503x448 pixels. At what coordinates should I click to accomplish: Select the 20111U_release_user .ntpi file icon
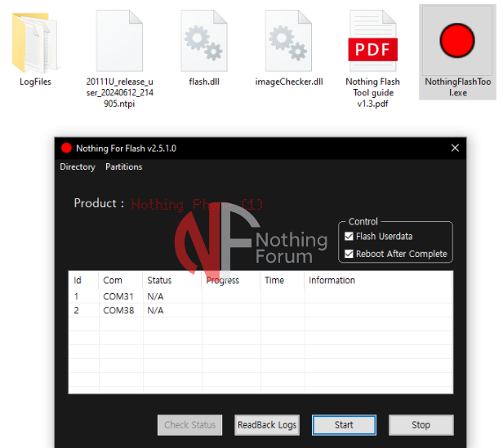coord(119,42)
